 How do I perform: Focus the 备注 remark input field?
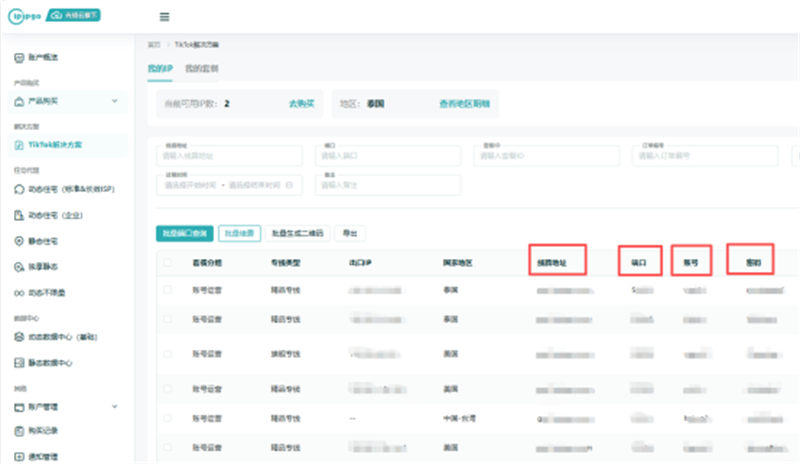click(x=388, y=185)
